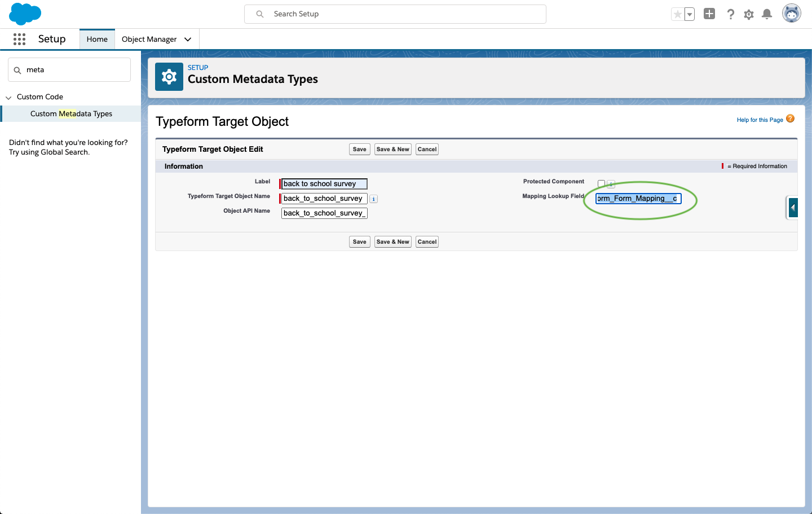812x514 pixels.
Task: Open the favorites list dropdown arrow
Action: click(690, 14)
